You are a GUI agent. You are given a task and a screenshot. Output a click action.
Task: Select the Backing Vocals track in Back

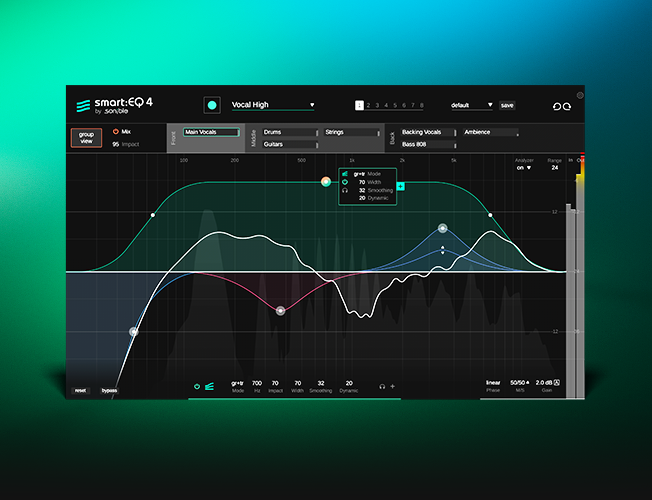428,132
